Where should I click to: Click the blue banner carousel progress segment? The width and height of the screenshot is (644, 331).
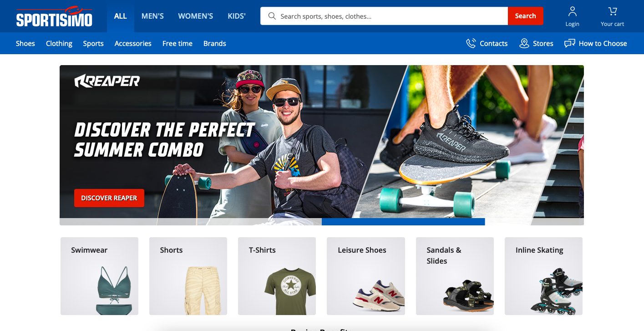pyautogui.click(x=403, y=222)
